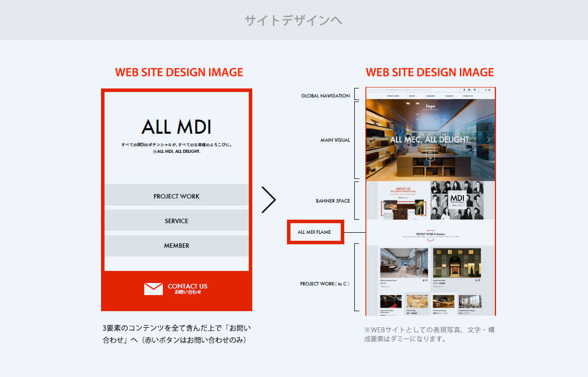Click the Pinterest pin icon in site header
Image resolution: width=588 pixels, height=377 pixels.
[475, 89]
